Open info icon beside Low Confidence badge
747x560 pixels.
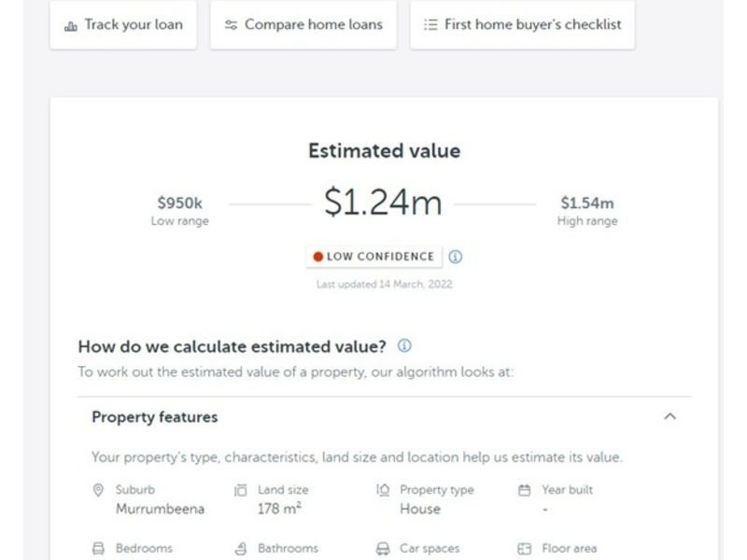pos(456,257)
